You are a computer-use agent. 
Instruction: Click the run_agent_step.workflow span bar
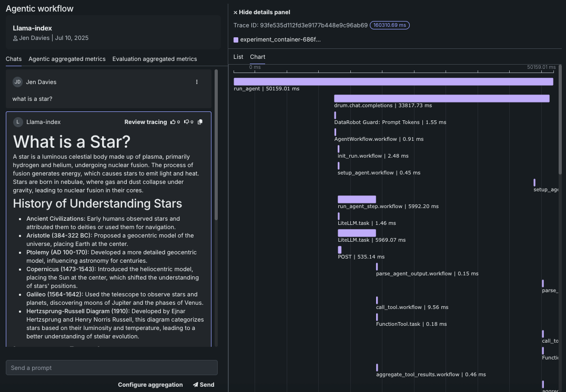click(357, 199)
